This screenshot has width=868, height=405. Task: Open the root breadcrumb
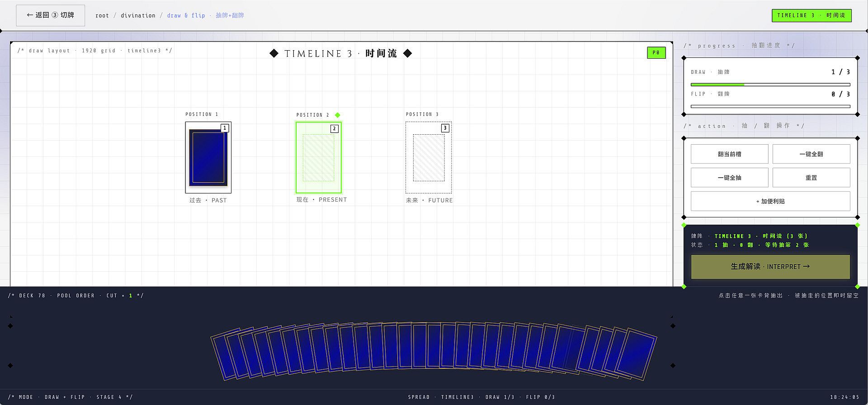click(x=102, y=15)
